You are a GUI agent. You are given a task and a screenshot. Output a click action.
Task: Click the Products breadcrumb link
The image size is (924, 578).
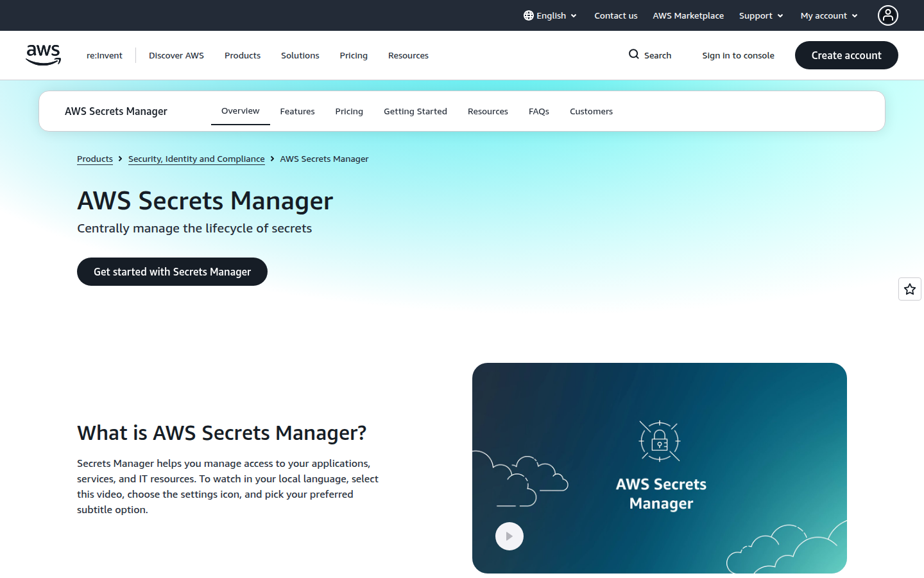(95, 159)
